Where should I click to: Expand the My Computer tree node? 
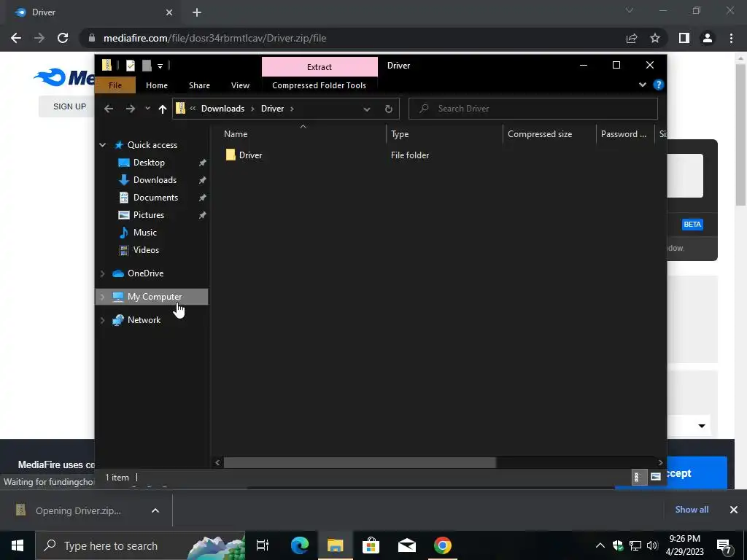coord(102,297)
